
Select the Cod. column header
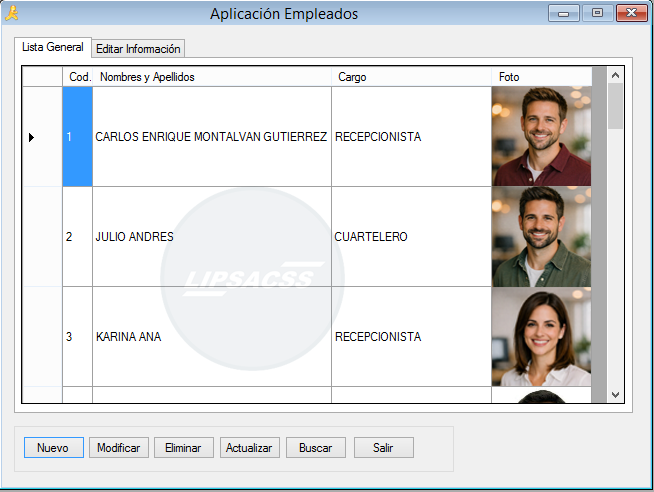coord(78,77)
